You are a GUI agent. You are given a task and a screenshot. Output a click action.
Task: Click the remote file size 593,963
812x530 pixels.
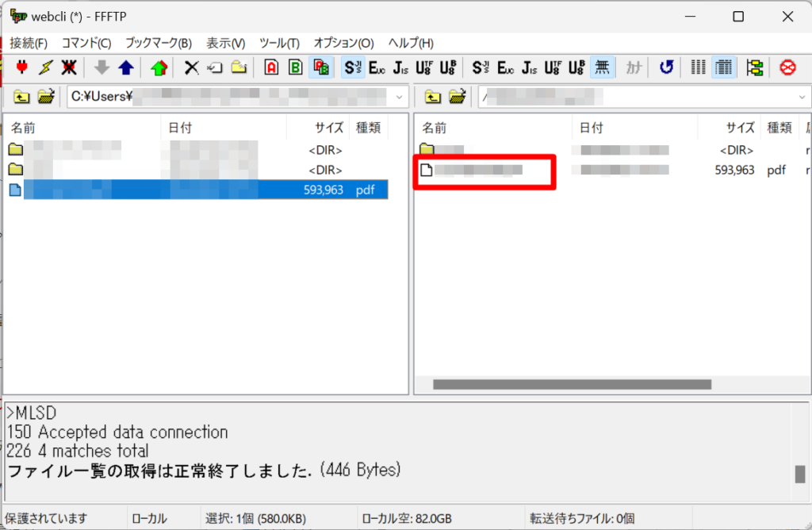(x=734, y=170)
